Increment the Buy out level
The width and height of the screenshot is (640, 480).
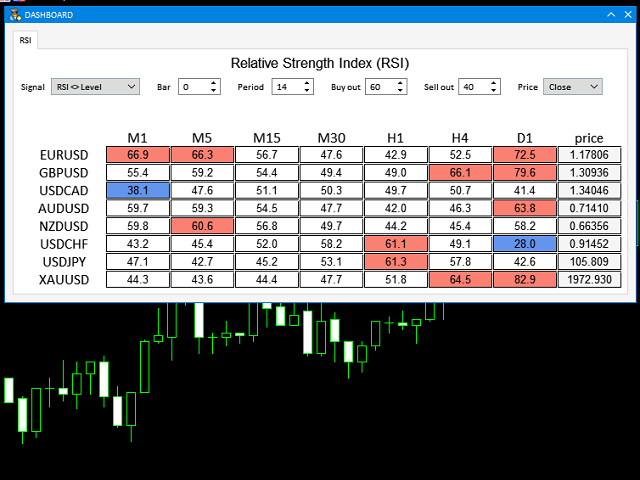tap(401, 83)
